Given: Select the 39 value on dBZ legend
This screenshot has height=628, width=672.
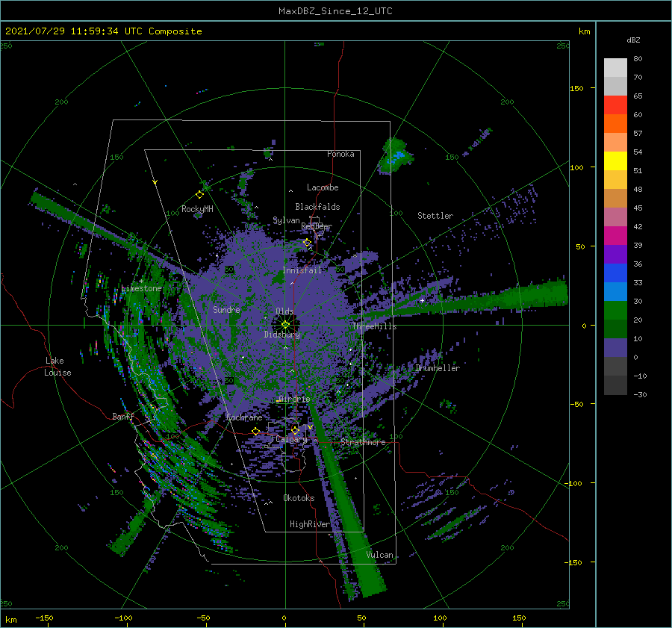Looking at the screenshot, I should tap(638, 245).
